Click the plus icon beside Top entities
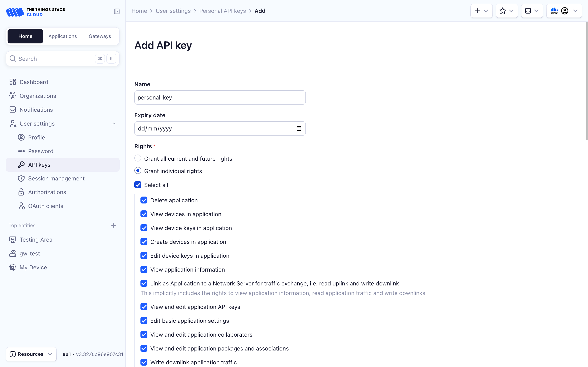This screenshot has height=367, width=588. (x=114, y=226)
